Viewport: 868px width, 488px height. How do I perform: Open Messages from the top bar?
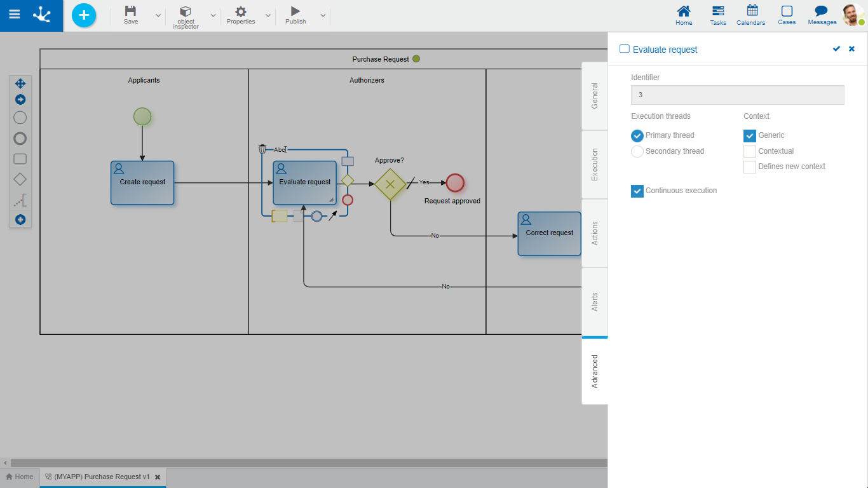pos(822,15)
